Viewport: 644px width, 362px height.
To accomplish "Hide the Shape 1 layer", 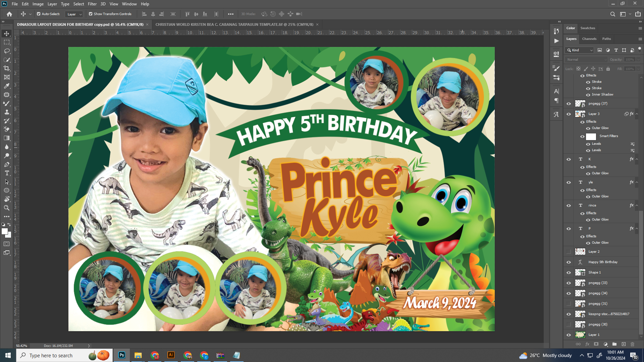I will pyautogui.click(x=569, y=273).
